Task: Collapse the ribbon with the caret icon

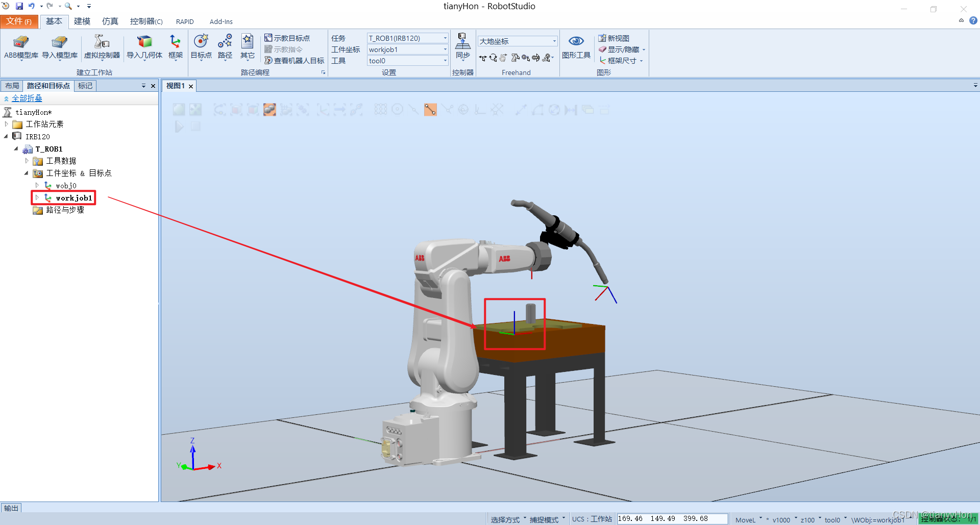Action: coord(961,21)
